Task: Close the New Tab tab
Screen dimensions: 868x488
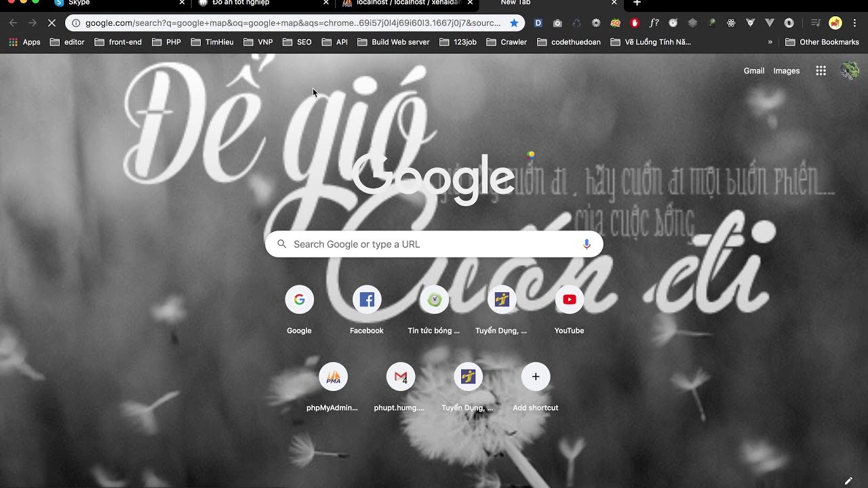Action: (x=614, y=3)
